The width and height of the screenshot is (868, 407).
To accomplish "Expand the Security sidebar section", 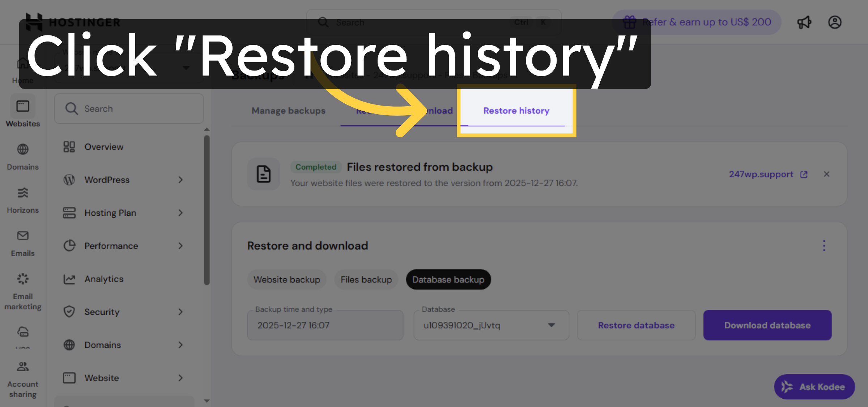I will pyautogui.click(x=123, y=312).
